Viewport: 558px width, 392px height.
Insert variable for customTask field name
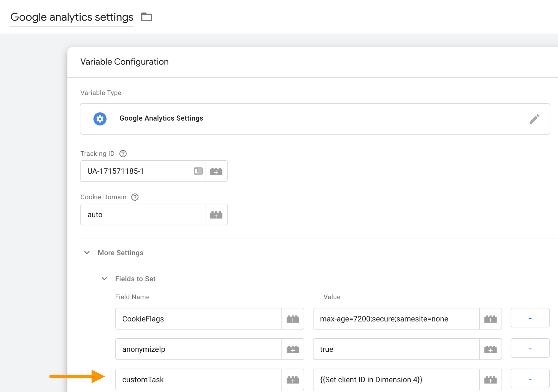click(293, 380)
